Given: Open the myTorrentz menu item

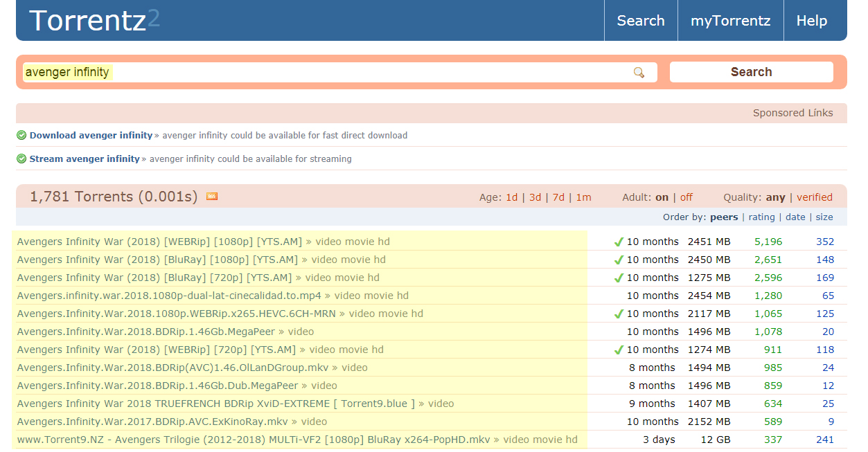Looking at the screenshot, I should 730,21.
